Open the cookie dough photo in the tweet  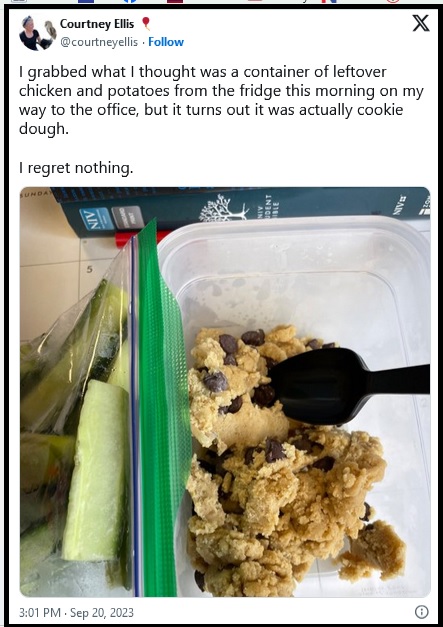click(x=225, y=392)
